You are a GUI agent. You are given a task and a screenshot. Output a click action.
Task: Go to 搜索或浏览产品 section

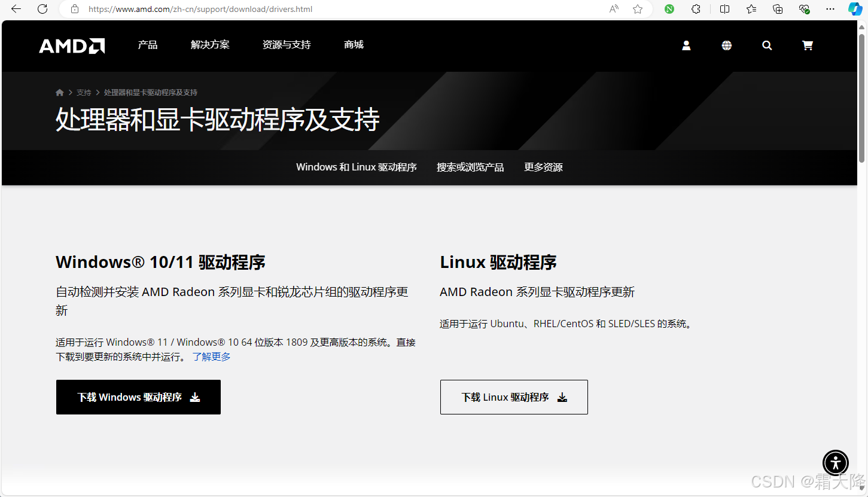pyautogui.click(x=470, y=167)
